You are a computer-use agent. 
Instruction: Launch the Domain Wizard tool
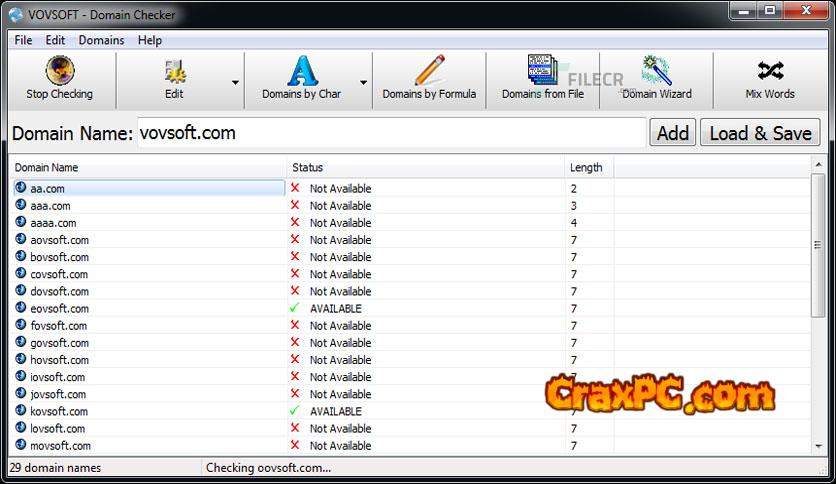click(656, 71)
